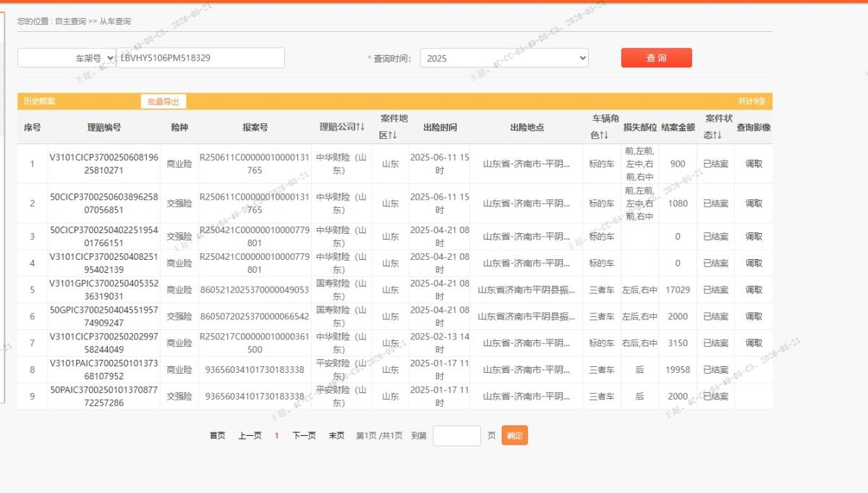Click 调取 link in row 7
The image size is (868, 493).
pos(754,343)
